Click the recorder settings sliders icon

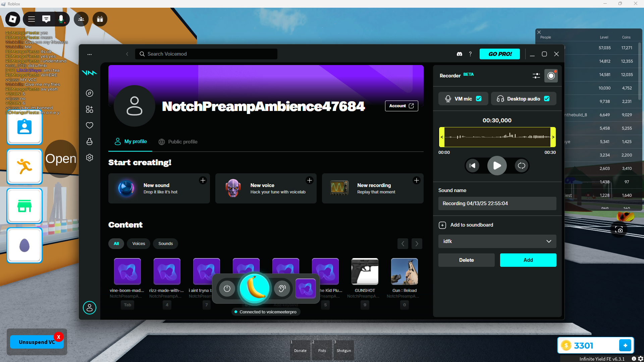click(x=536, y=76)
